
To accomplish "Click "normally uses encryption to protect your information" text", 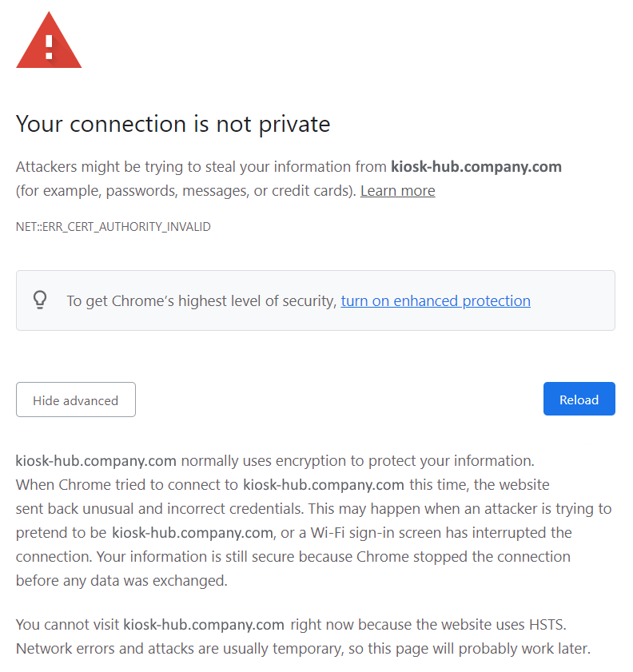I will coord(357,461).
